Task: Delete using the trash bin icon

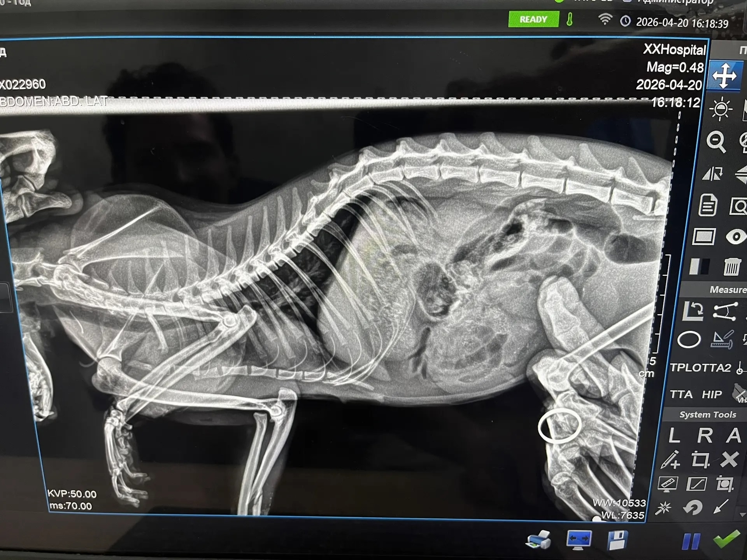Action: [731, 267]
